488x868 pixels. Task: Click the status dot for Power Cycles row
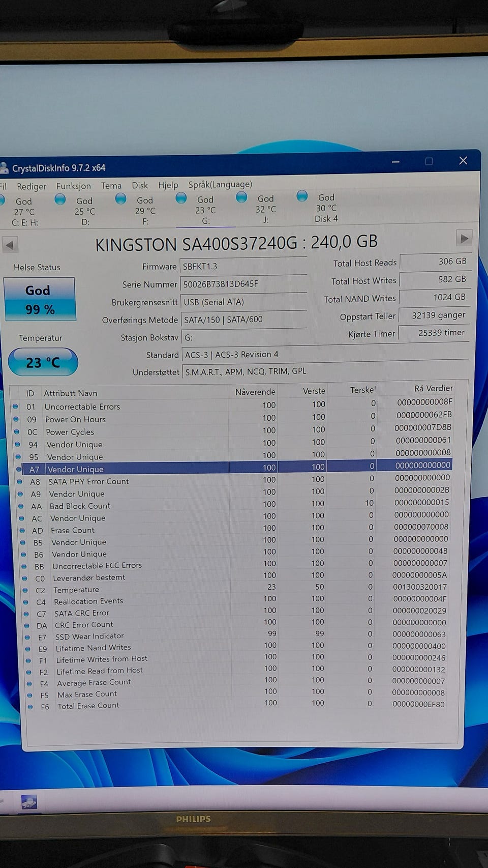tap(16, 431)
